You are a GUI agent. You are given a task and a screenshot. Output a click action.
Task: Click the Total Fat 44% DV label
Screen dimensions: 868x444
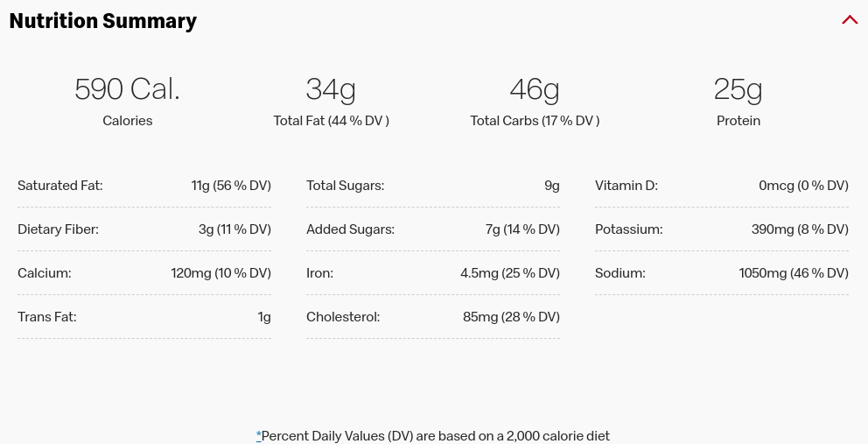click(331, 120)
